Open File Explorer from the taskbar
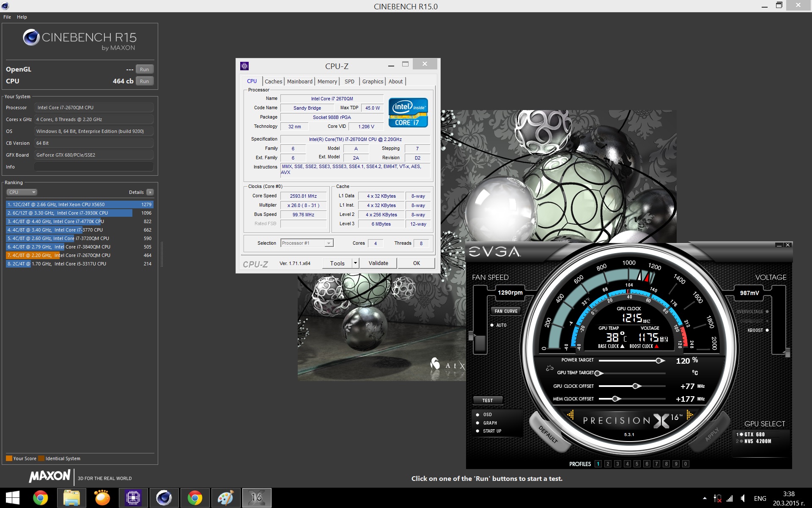Viewport: 812px width, 508px height. tap(71, 498)
